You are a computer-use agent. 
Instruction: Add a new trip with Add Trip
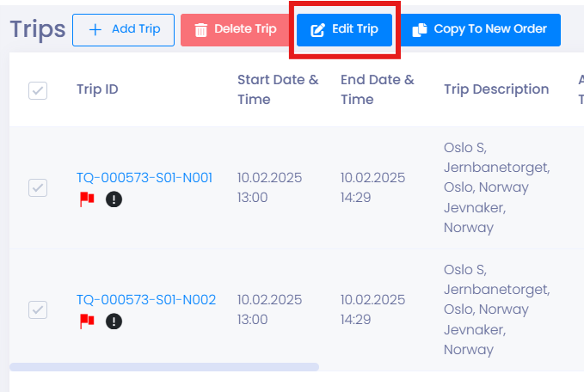(x=123, y=30)
